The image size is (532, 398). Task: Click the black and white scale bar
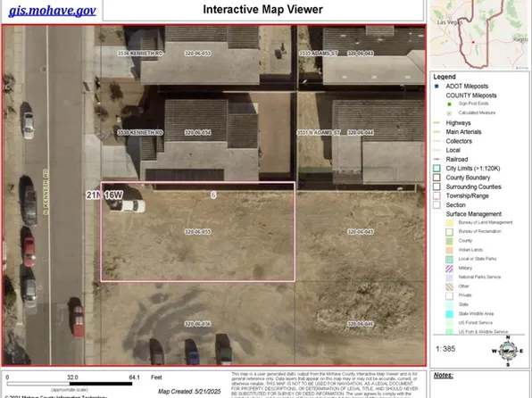click(70, 384)
